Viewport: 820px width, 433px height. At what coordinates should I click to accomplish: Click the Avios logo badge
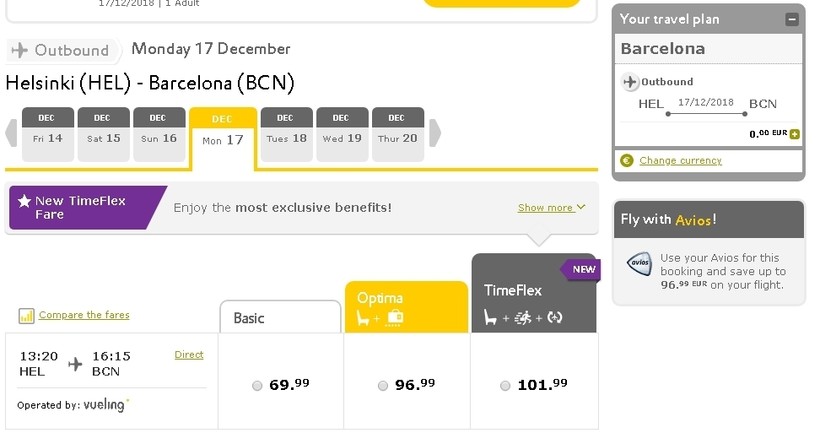point(639,264)
